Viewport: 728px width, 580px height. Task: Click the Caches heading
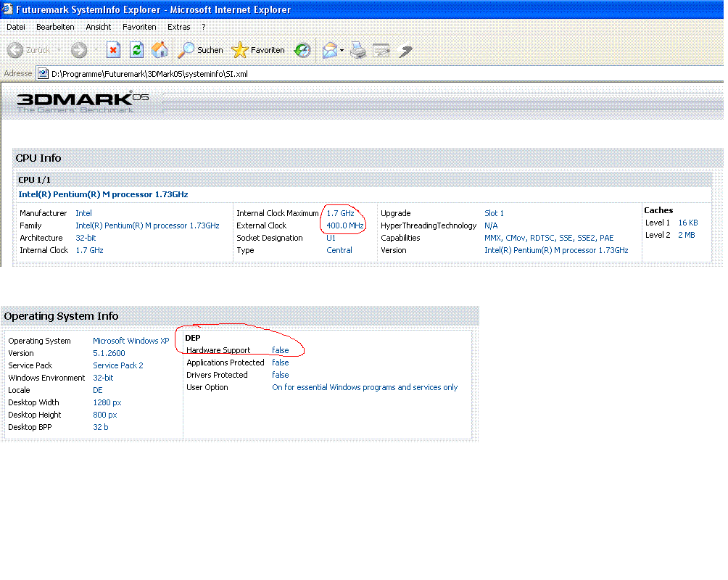(658, 210)
